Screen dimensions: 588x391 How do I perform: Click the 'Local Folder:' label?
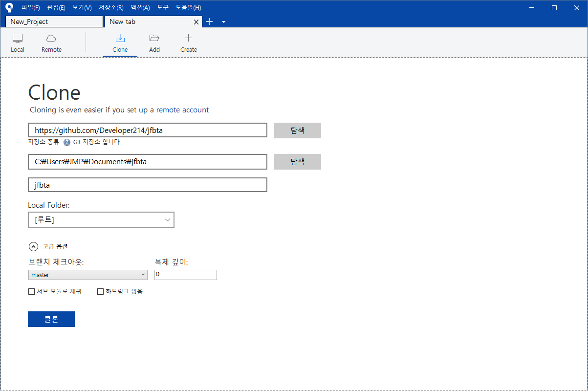tap(49, 205)
